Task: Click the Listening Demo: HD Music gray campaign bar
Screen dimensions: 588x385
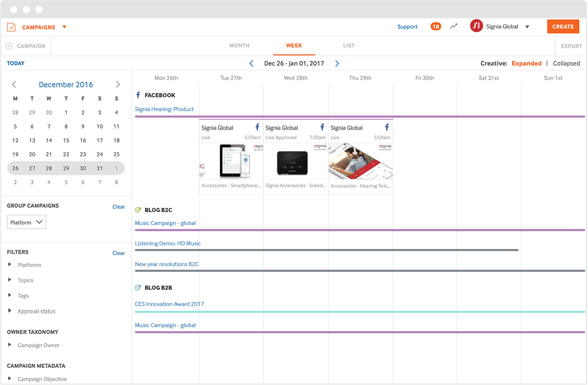Action: tap(327, 250)
